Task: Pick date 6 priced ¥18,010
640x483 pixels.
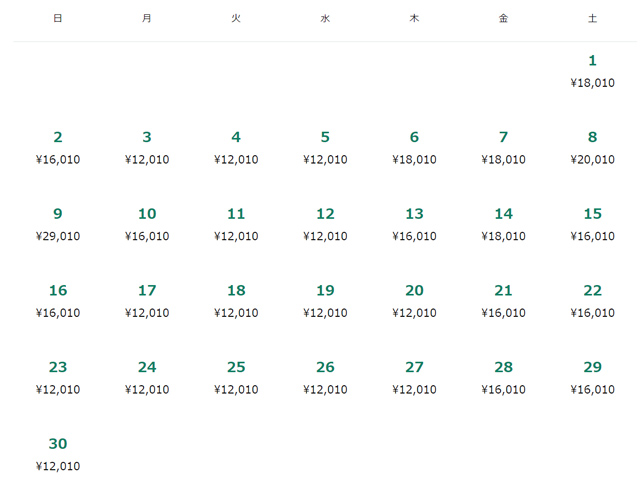Action: click(414, 147)
